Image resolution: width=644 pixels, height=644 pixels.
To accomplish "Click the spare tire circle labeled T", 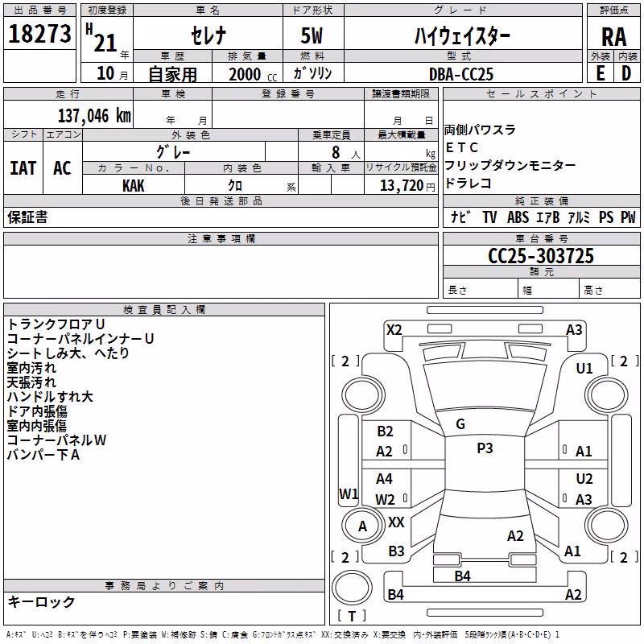I will coord(352,588).
